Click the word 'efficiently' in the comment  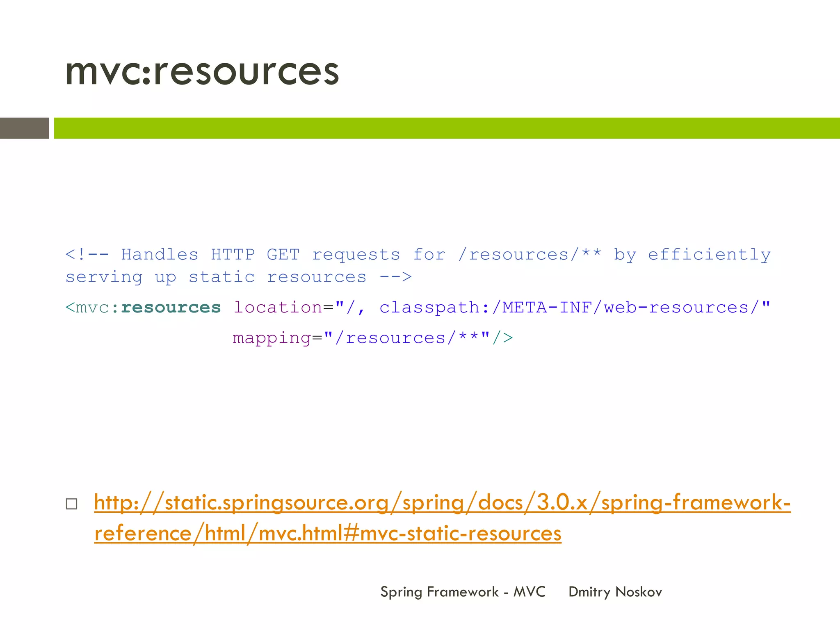coord(709,255)
